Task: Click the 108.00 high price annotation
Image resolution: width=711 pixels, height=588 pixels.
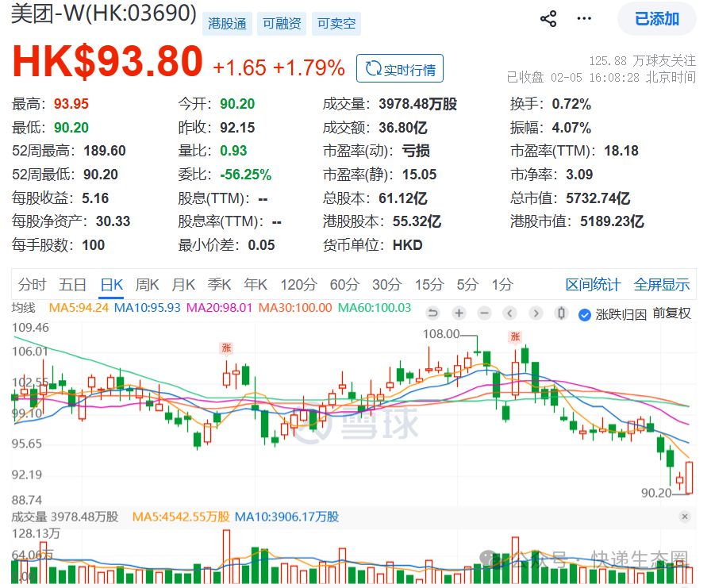Action: point(441,334)
